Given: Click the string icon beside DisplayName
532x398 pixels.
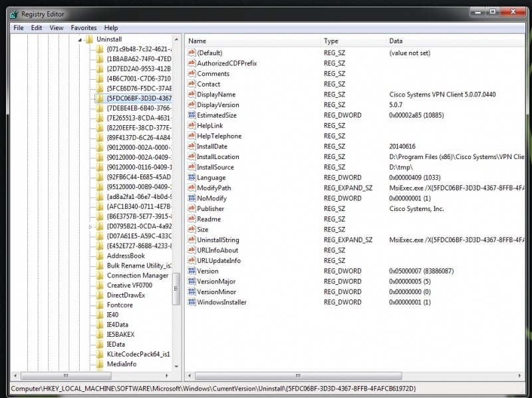Looking at the screenshot, I should [192, 94].
